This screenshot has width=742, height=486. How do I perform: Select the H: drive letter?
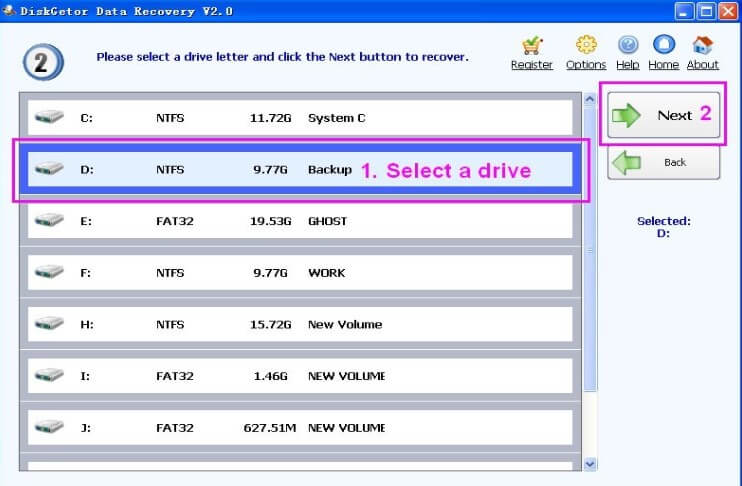tap(87, 325)
